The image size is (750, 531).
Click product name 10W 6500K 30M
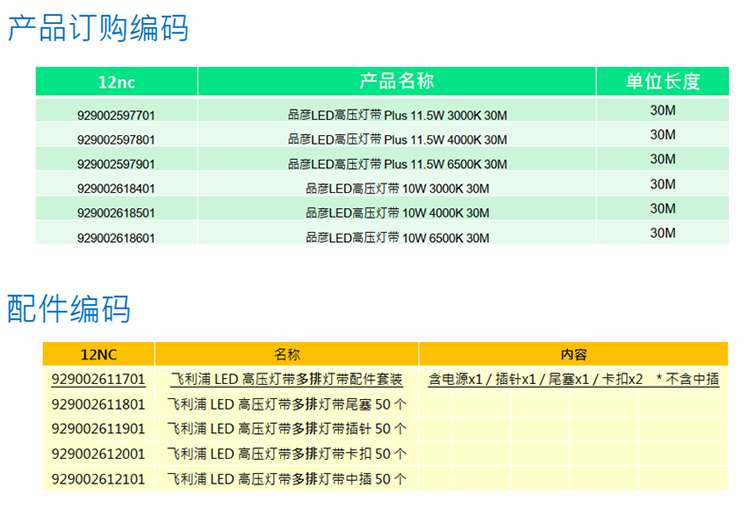tap(397, 238)
